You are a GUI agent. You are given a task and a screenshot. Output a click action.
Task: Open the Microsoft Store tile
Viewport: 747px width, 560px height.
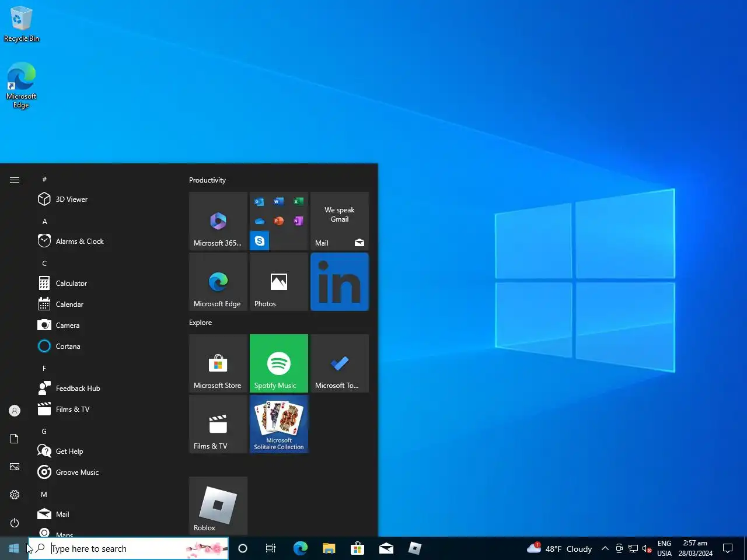pyautogui.click(x=218, y=363)
